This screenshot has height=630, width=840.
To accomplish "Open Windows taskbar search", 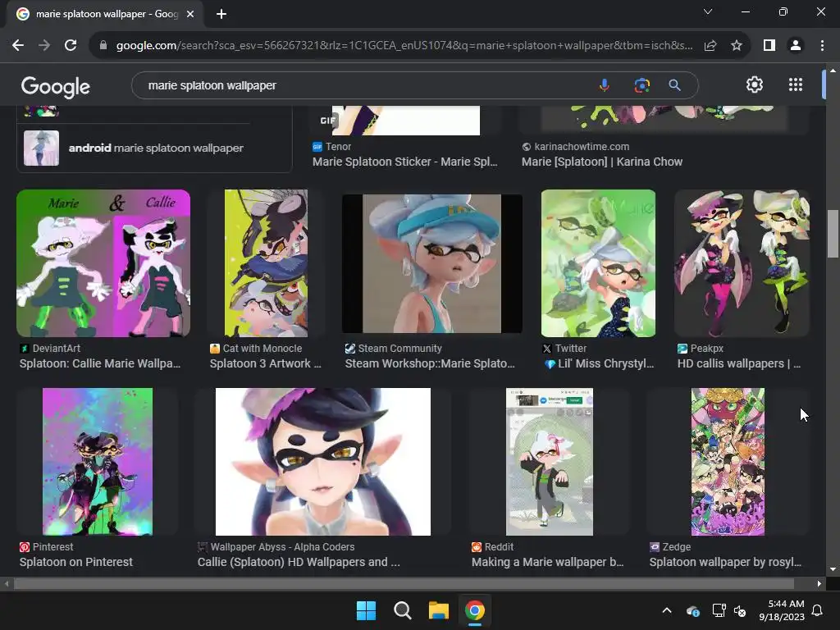I will coord(402,610).
